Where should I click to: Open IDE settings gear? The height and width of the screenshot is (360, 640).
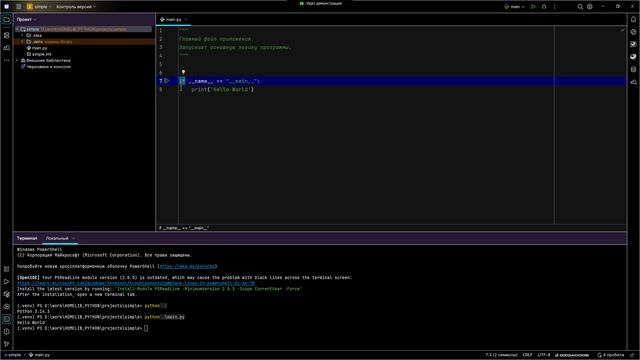tap(590, 7)
